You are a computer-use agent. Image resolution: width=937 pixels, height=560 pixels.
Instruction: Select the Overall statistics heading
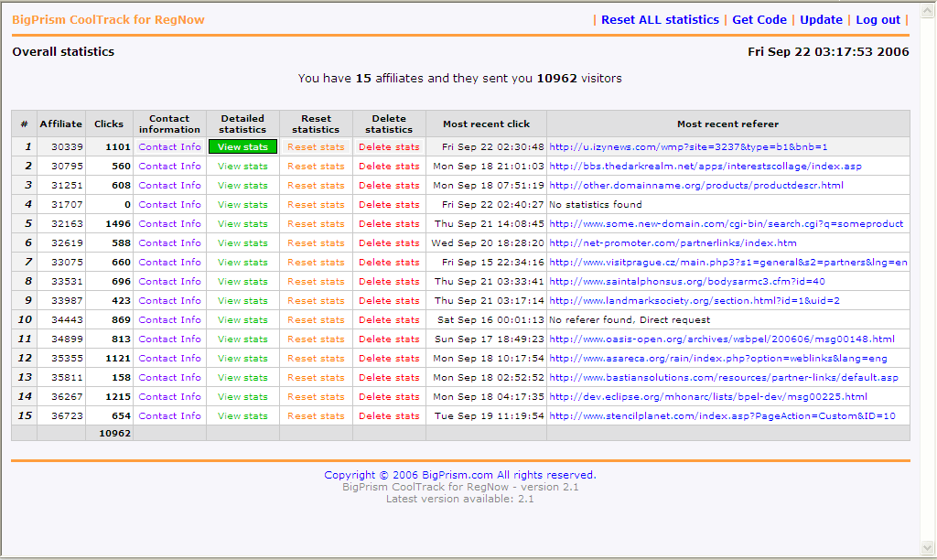(63, 51)
